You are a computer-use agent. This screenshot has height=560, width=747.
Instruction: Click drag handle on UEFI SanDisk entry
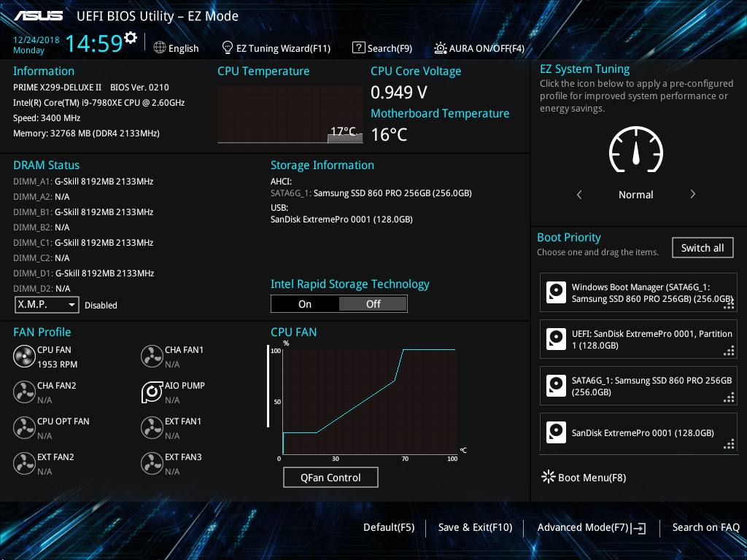click(x=729, y=351)
